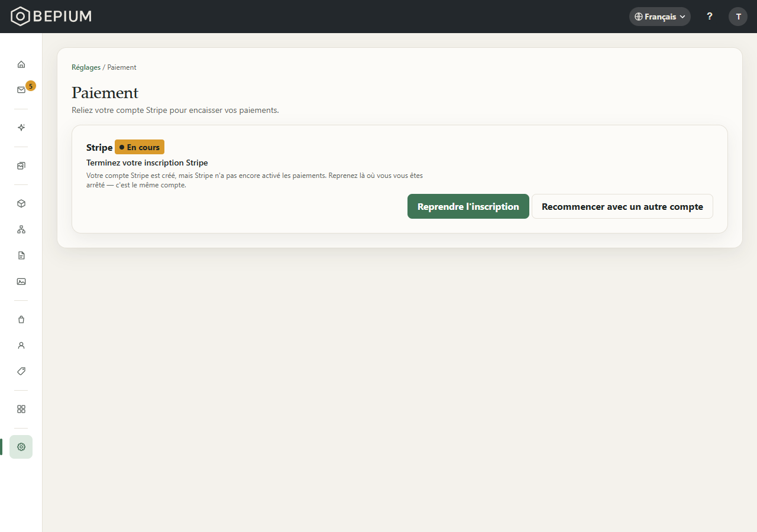Open the sparkle AI assistant icon
Screen dimensions: 757x532
pyautogui.click(x=21, y=128)
